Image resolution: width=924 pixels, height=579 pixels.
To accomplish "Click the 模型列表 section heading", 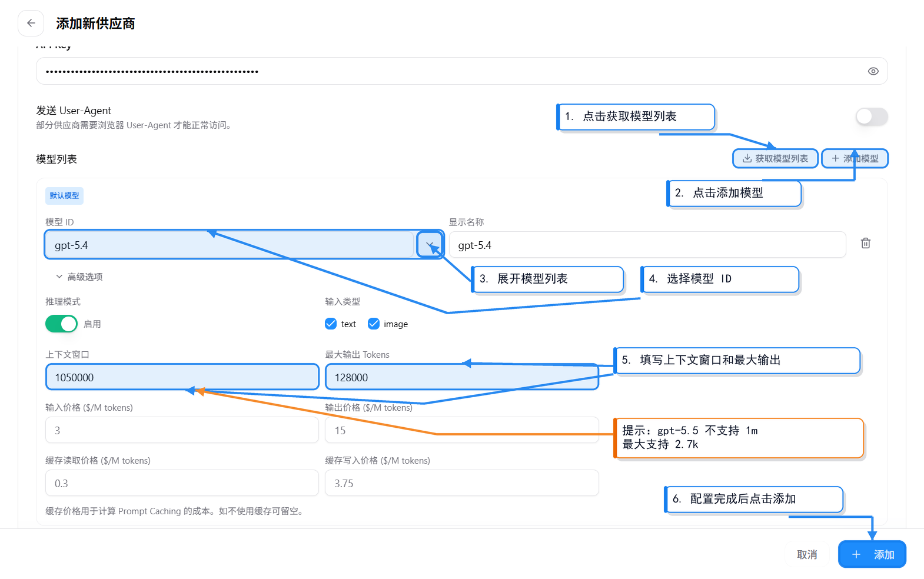I will click(x=56, y=159).
